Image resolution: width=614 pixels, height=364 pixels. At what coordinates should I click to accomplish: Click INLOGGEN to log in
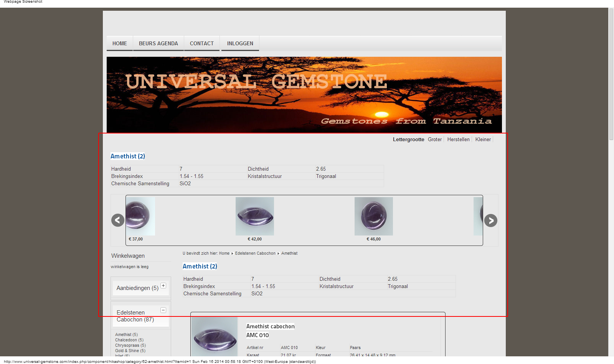[240, 43]
